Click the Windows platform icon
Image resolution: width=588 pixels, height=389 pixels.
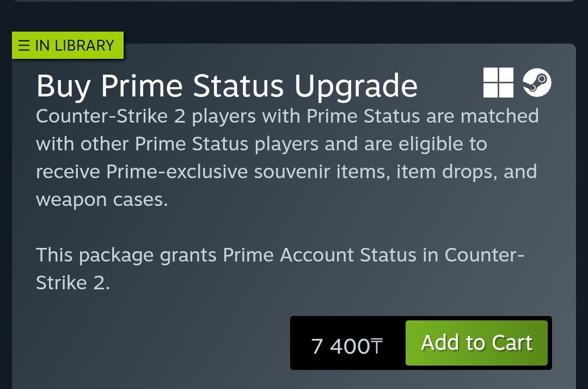[498, 83]
